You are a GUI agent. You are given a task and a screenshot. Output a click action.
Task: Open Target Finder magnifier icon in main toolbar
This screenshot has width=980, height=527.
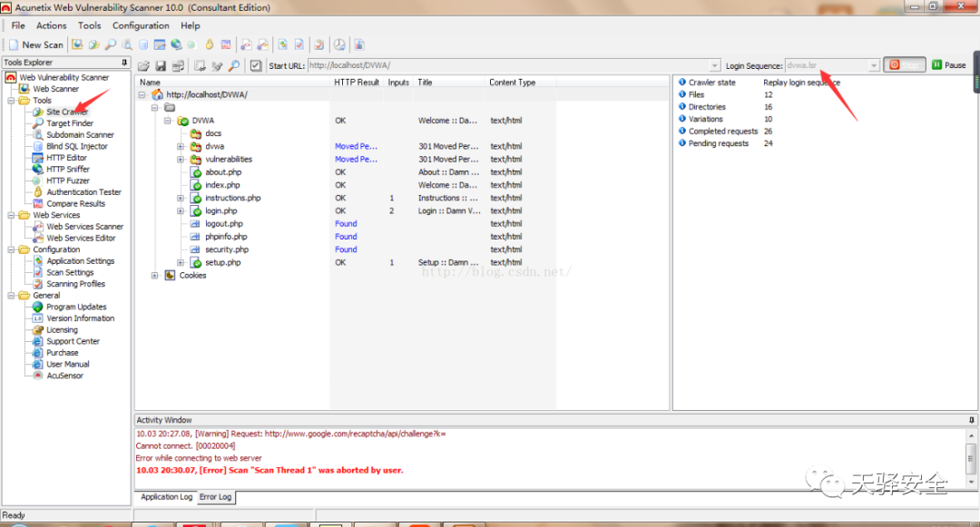(x=110, y=45)
